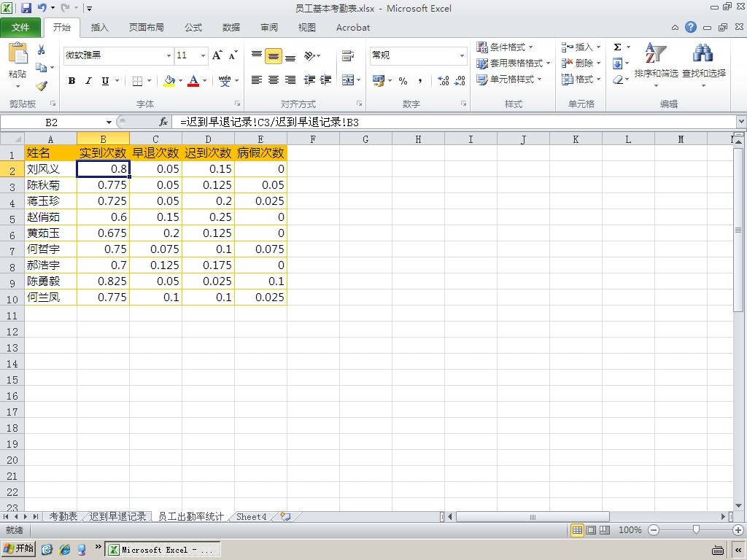Center text horizontally
Image resolution: width=747 pixels, height=560 pixels.
(x=274, y=80)
